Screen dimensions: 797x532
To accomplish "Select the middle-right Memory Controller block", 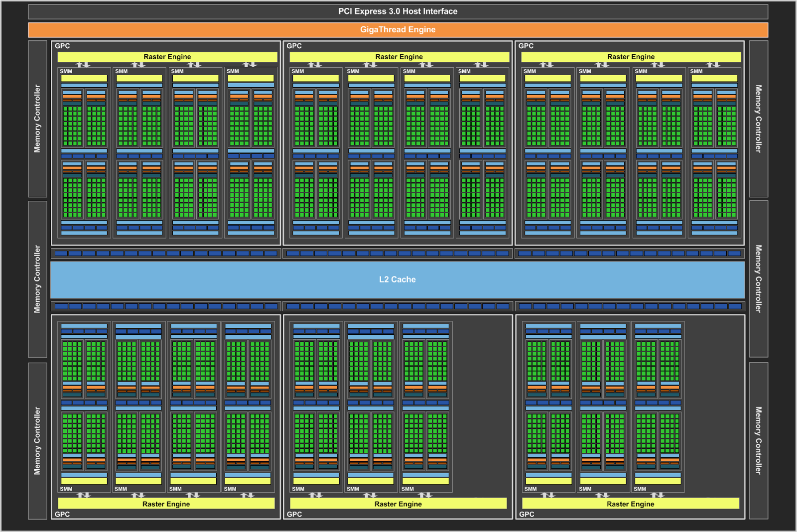I will pos(758,279).
